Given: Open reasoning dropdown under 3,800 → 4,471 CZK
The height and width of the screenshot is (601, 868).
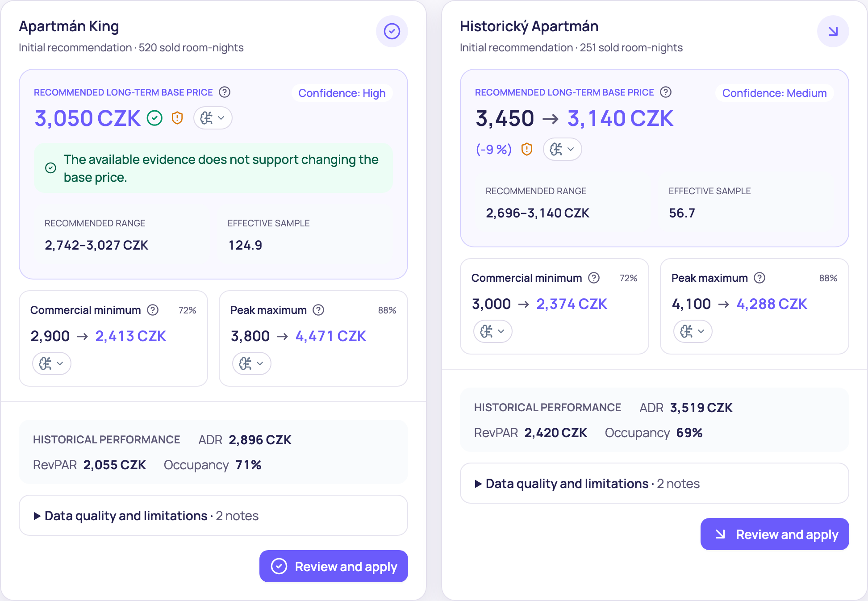Looking at the screenshot, I should (x=252, y=363).
